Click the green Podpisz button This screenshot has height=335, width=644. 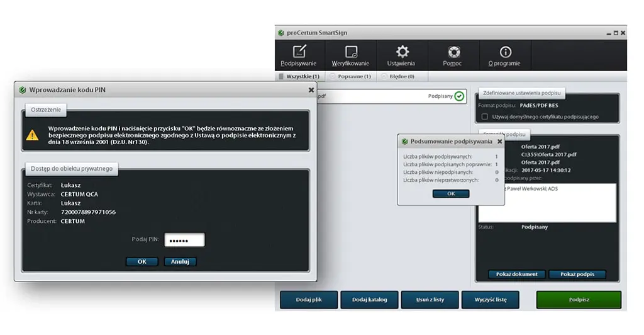pos(579,300)
